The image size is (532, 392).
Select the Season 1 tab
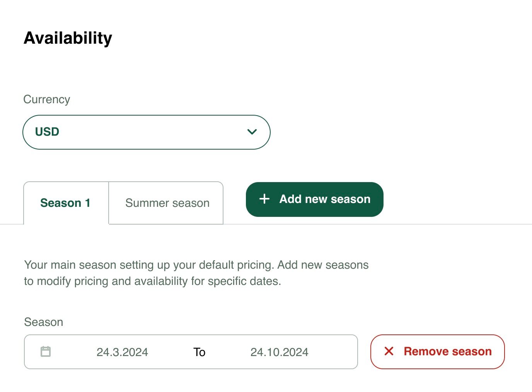tap(65, 203)
